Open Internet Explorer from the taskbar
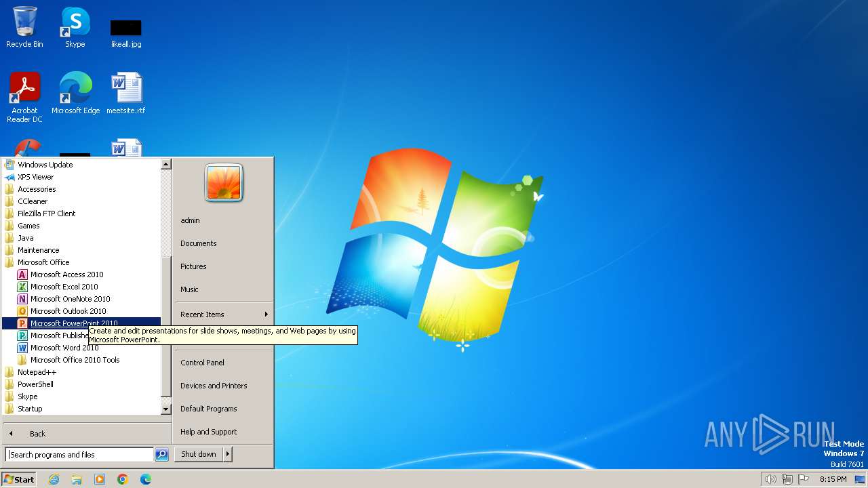Screen dimensions: 868x488 [x=54, y=479]
